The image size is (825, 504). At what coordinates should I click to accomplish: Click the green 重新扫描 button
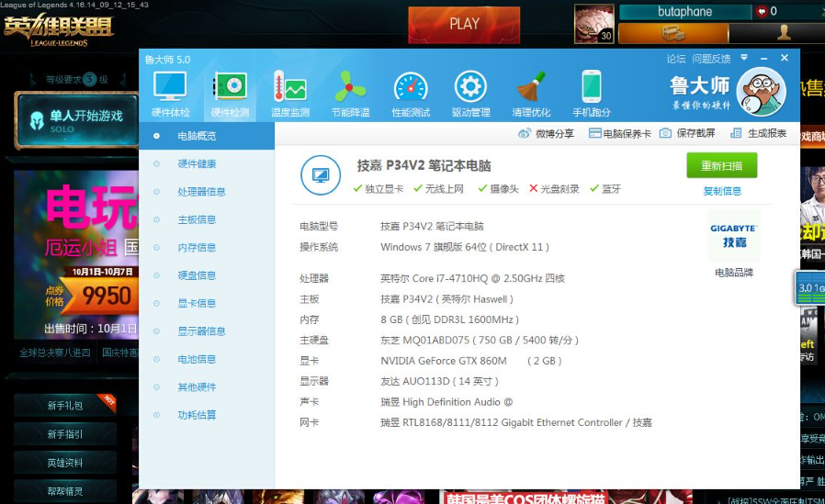[722, 165]
